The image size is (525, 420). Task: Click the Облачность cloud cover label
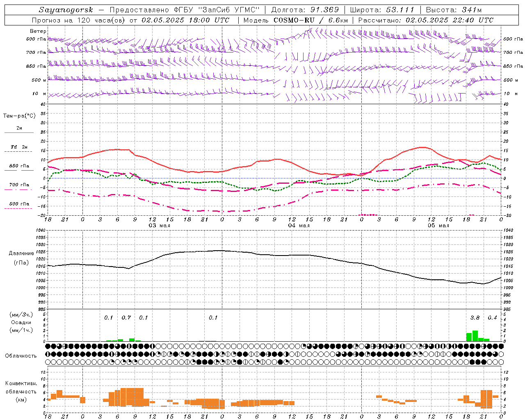[x=21, y=356]
